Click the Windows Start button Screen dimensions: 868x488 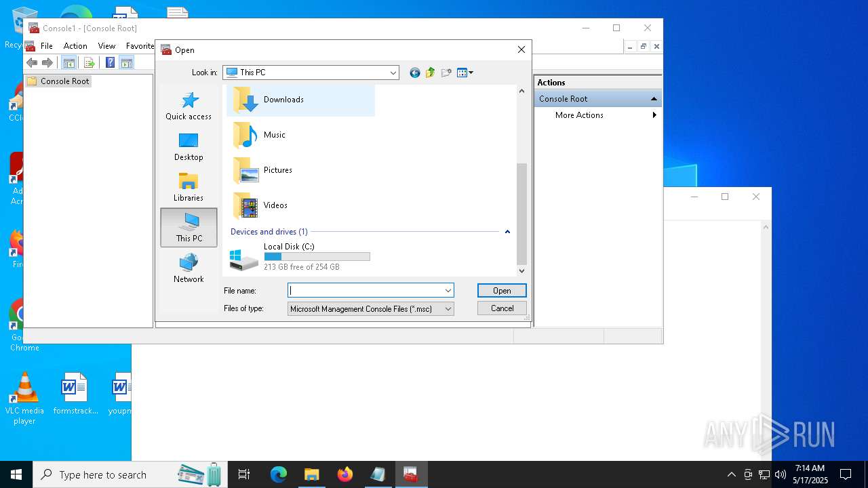(16, 474)
